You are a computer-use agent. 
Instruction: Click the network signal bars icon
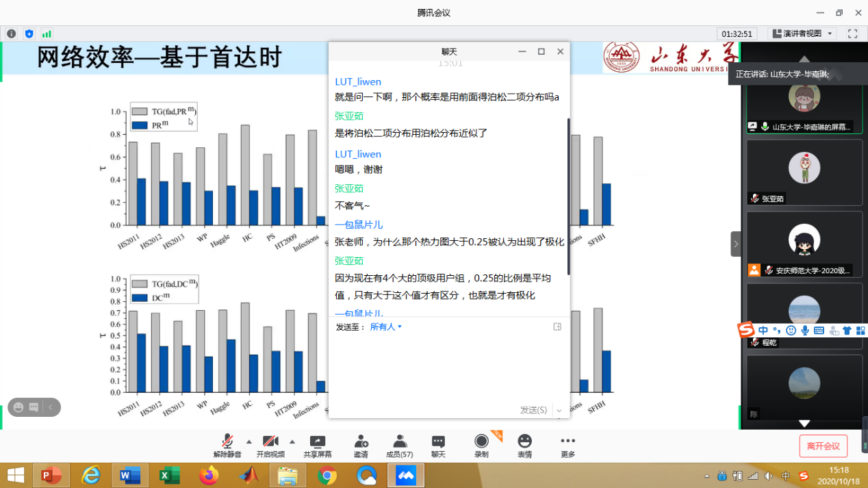point(47,34)
